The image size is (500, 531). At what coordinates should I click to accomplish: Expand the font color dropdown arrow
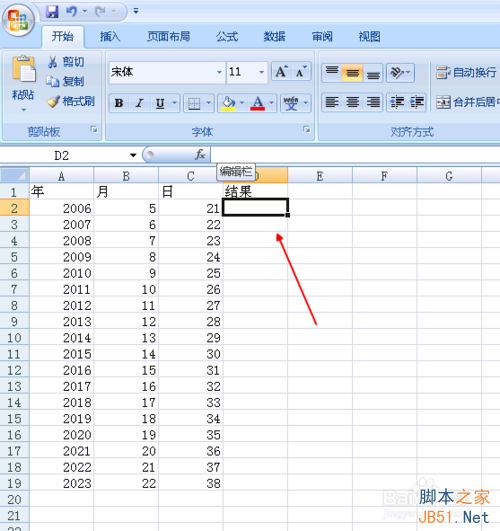click(x=271, y=103)
